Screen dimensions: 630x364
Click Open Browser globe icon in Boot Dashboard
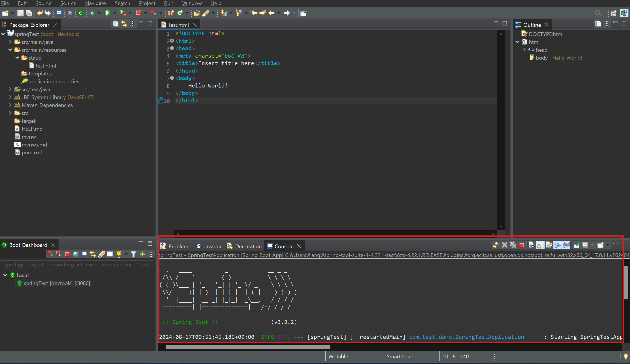tap(75, 254)
